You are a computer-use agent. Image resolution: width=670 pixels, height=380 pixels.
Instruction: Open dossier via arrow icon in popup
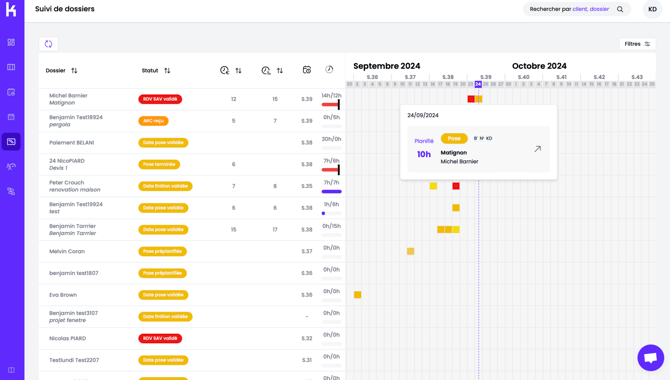click(538, 149)
